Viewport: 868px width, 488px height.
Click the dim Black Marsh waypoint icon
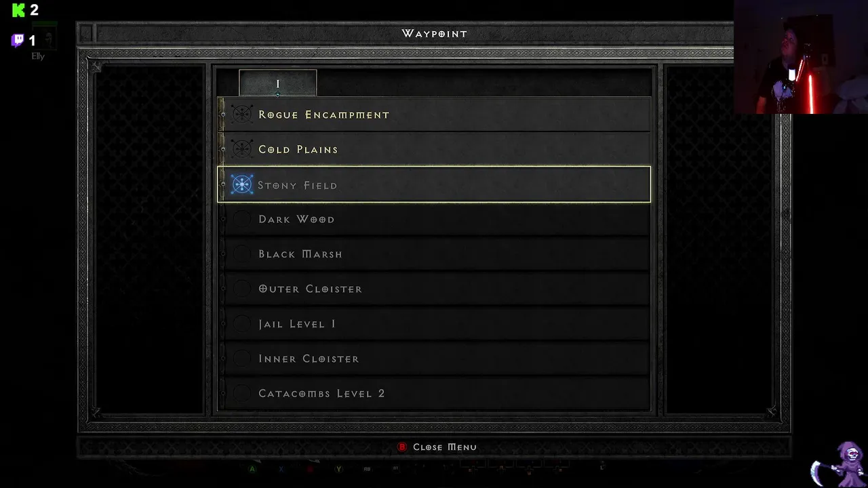(x=242, y=253)
